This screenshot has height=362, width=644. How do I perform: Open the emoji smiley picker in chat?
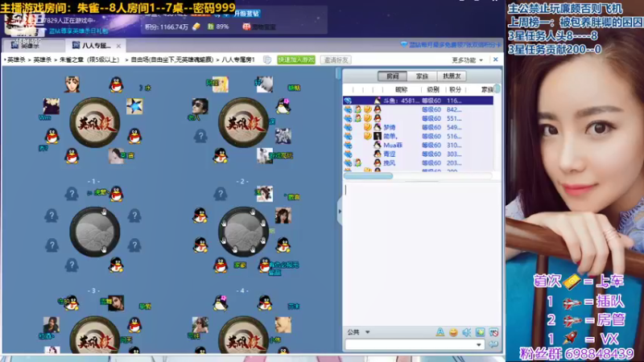tap(453, 332)
